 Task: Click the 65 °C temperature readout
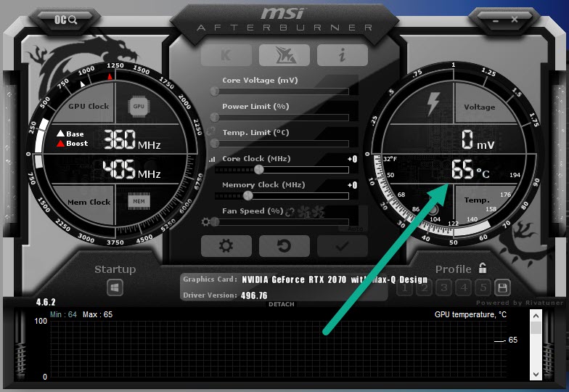coord(470,170)
